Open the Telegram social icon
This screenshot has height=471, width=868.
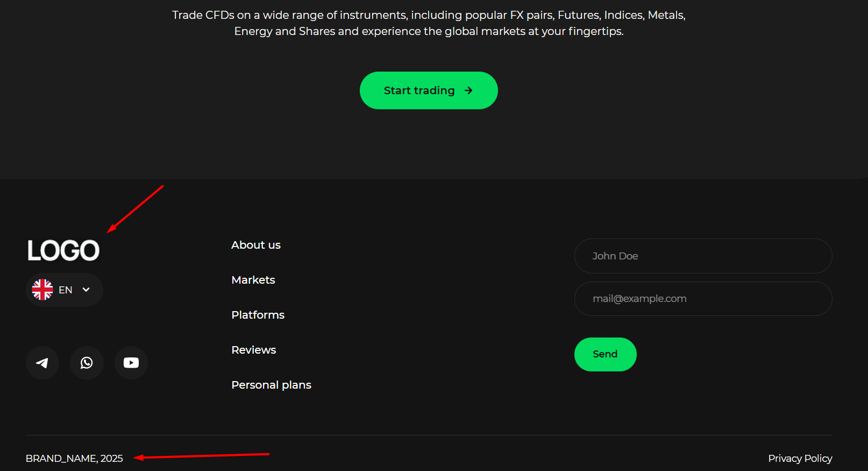click(42, 363)
